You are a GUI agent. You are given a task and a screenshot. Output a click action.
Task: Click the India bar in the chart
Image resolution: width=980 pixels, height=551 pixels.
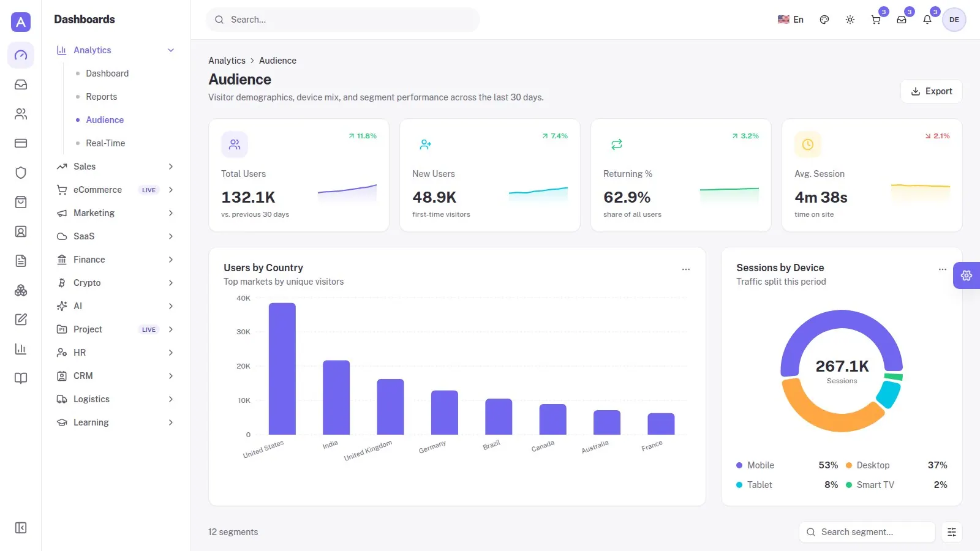click(x=336, y=397)
